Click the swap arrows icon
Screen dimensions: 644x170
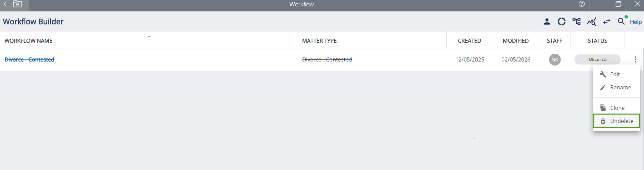606,22
